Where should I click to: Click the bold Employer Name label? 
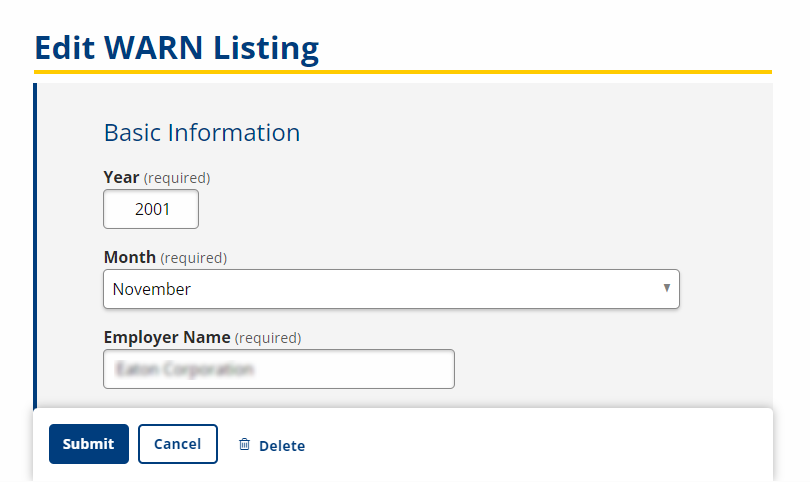[x=167, y=337]
